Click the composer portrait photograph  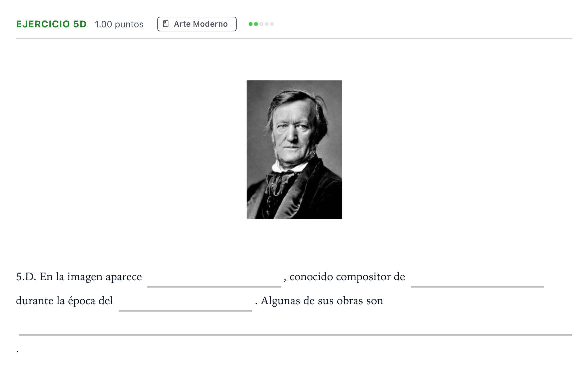tap(294, 149)
